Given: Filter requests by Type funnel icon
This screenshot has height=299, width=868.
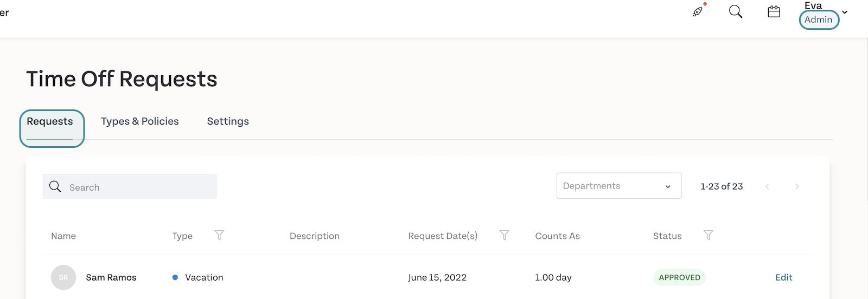Looking at the screenshot, I should pos(219,235).
